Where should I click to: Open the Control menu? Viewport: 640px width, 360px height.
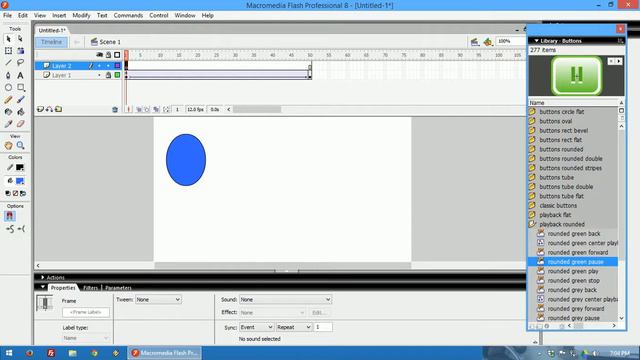(159, 16)
